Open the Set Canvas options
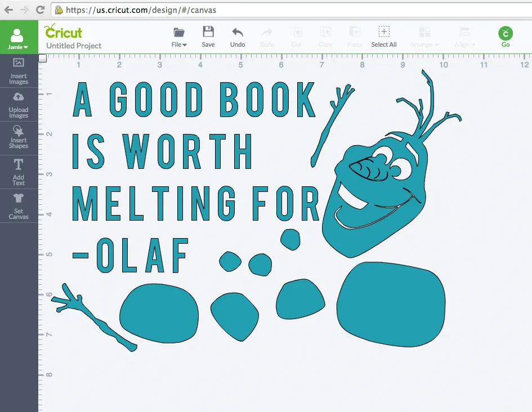The width and height of the screenshot is (532, 412). (19, 205)
